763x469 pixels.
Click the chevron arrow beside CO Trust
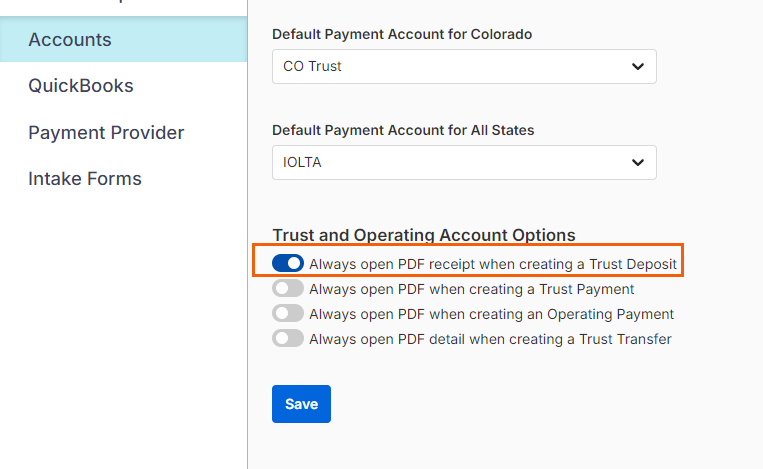(638, 66)
